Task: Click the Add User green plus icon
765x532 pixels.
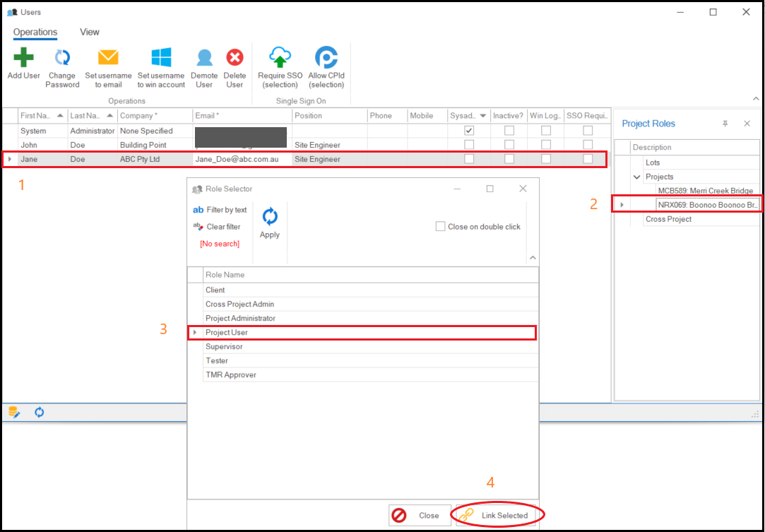Action: pos(23,58)
